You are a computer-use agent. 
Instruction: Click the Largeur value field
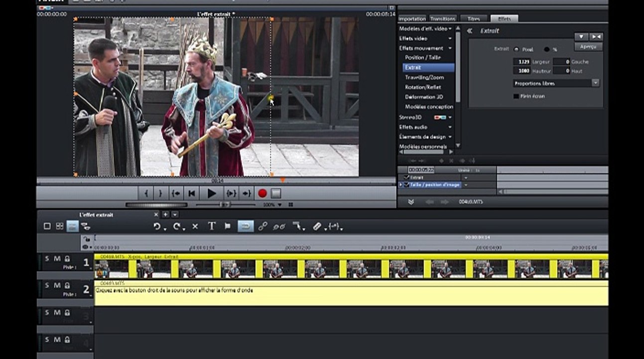[x=521, y=62]
